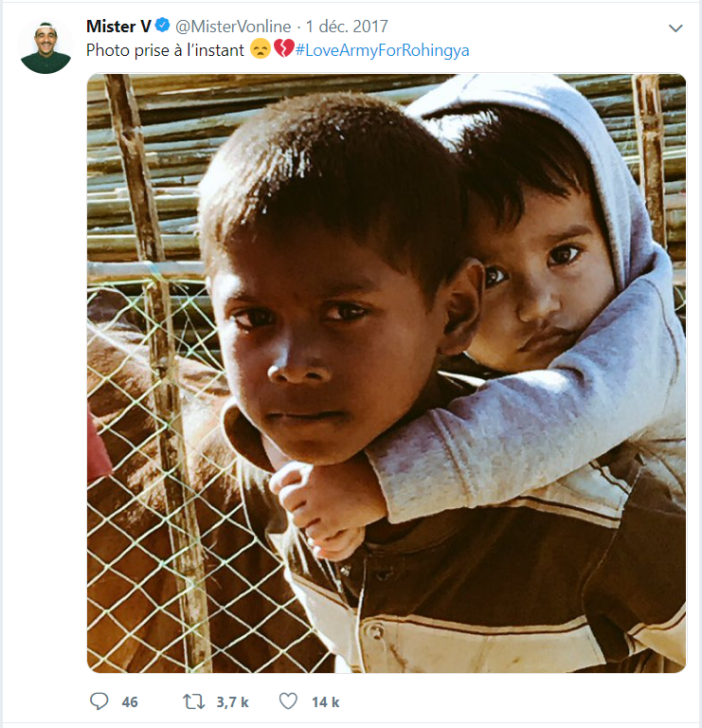Open the #LoveArmyForRohingya hashtag link
Screen dimensions: 702x728
383,49
